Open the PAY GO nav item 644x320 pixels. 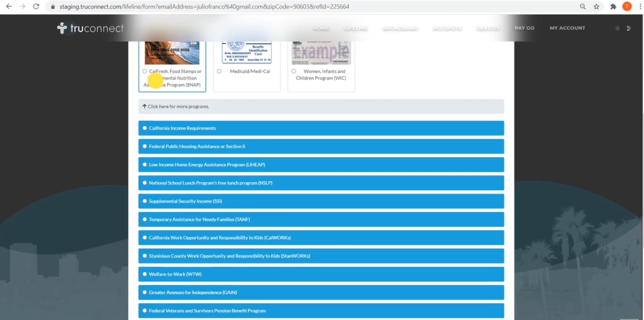click(x=525, y=28)
